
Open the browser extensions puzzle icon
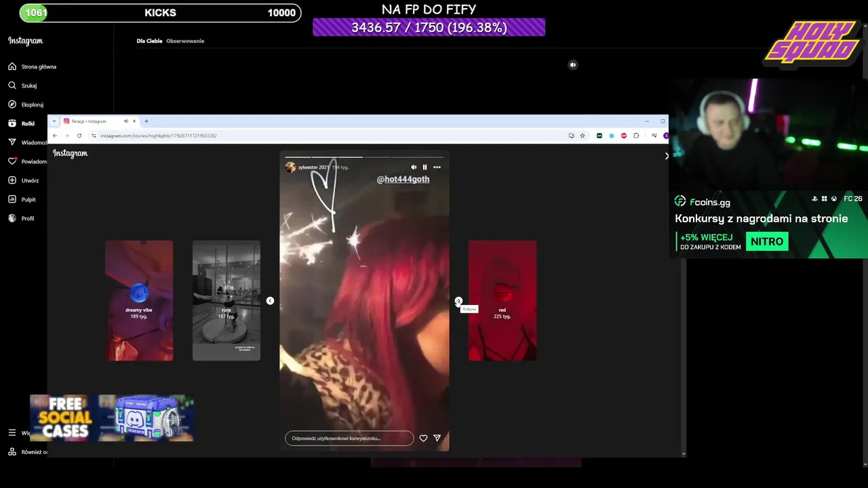click(636, 136)
